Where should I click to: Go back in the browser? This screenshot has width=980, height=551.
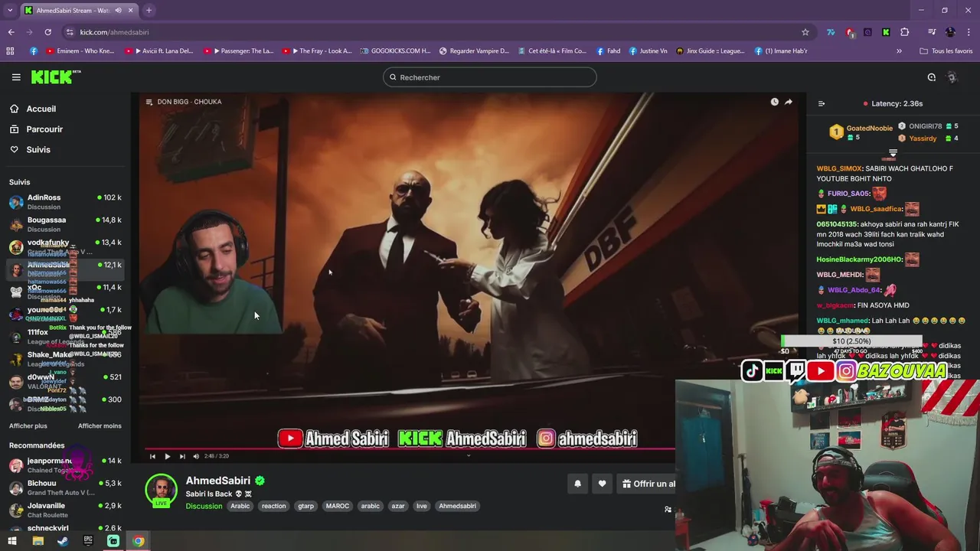(11, 32)
